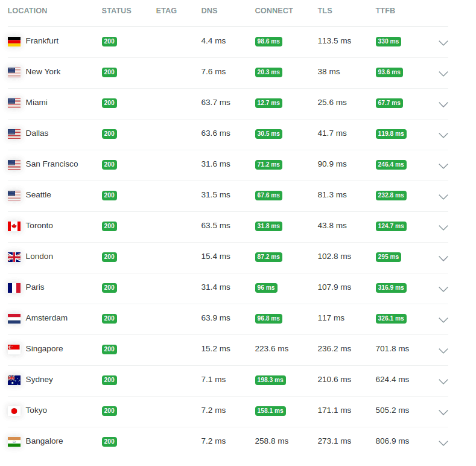The image size is (476, 466).
Task: Click the Japanese flag beside Tokyo
Action: tap(14, 410)
